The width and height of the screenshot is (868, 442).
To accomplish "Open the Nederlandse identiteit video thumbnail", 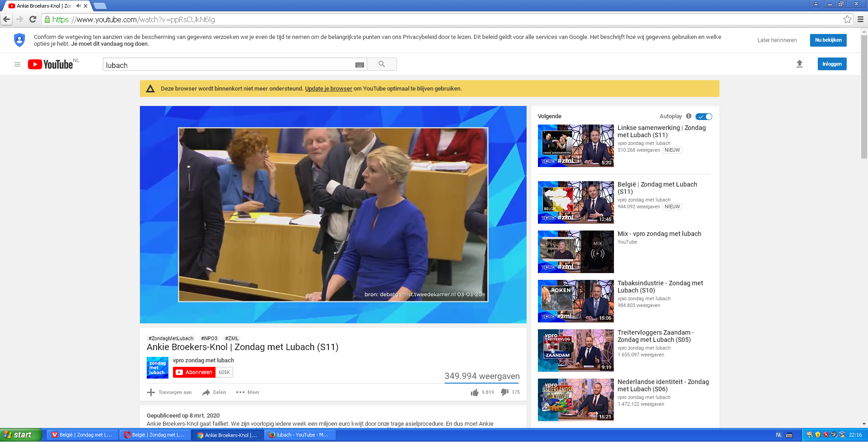I will pyautogui.click(x=576, y=400).
